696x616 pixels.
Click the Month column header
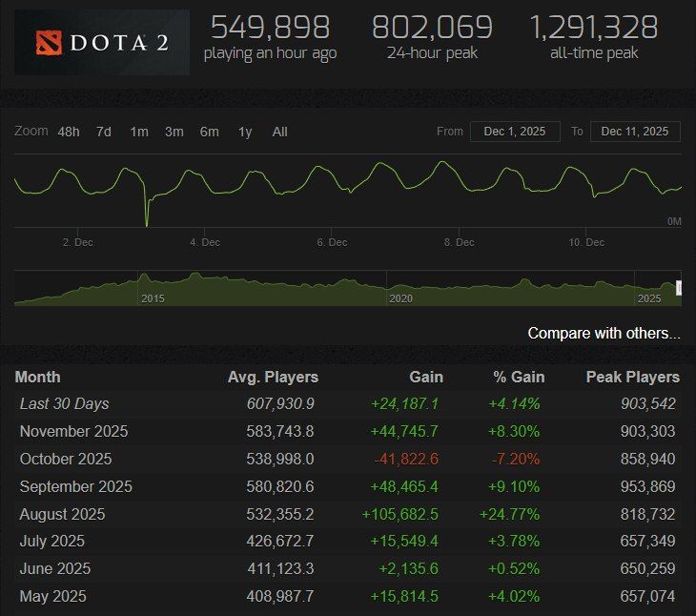pos(38,378)
